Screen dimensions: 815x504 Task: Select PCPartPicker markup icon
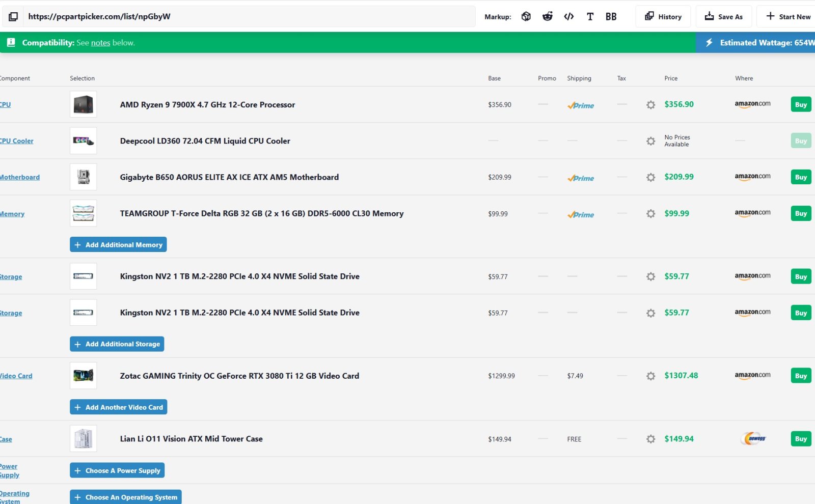click(x=526, y=17)
